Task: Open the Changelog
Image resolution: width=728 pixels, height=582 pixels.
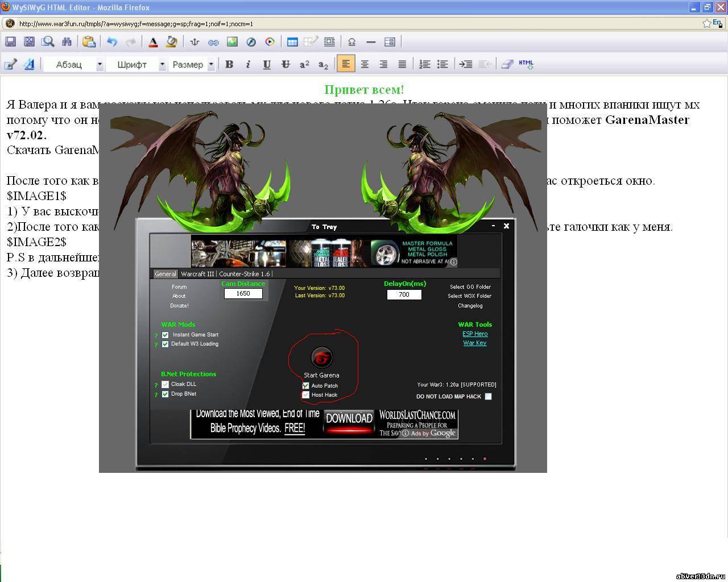Action: coord(470,306)
